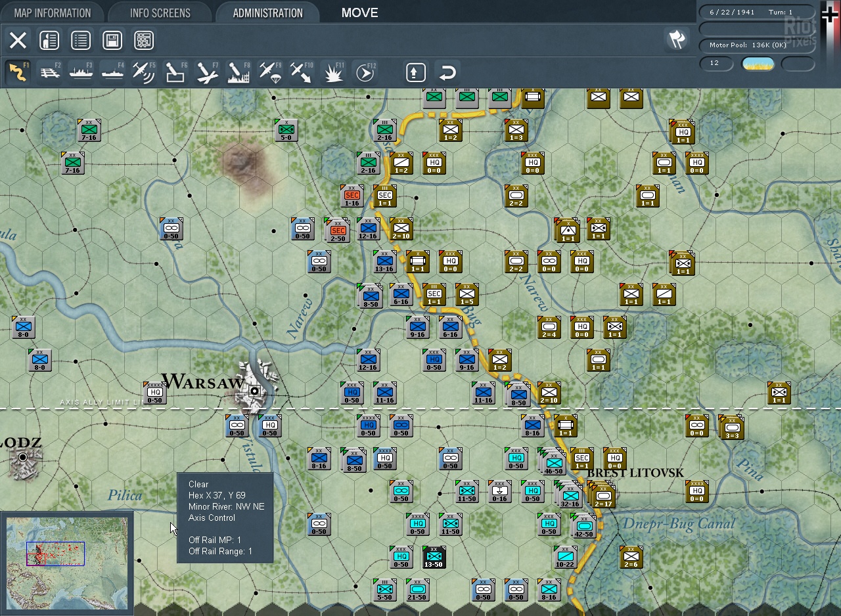The width and height of the screenshot is (841, 616).
Task: Open the save game floppy disk icon
Action: click(112, 40)
